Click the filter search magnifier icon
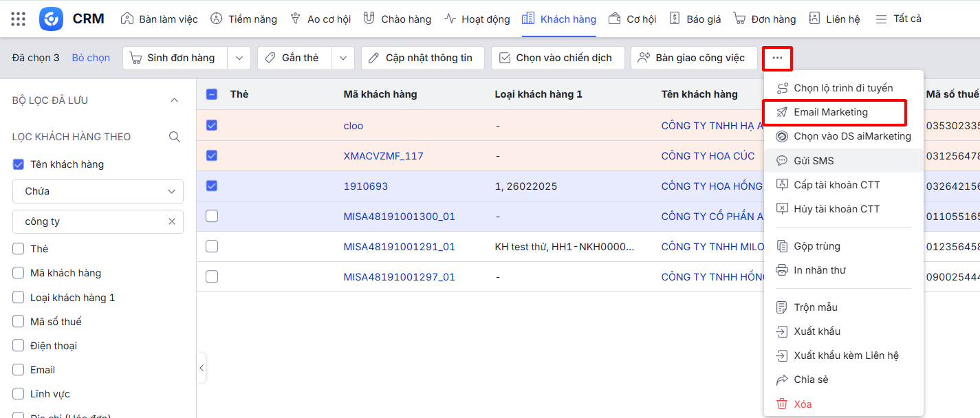Image resolution: width=980 pixels, height=418 pixels. pyautogui.click(x=175, y=137)
